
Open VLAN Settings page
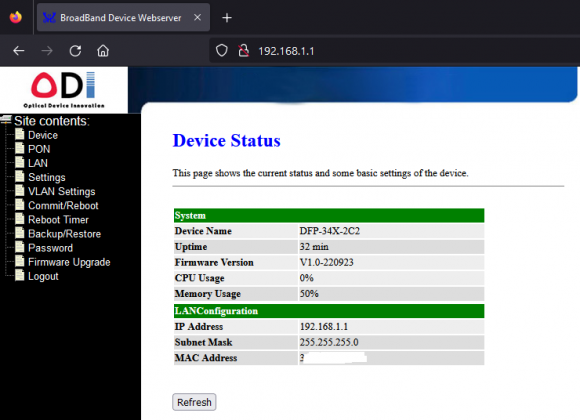coord(61,192)
